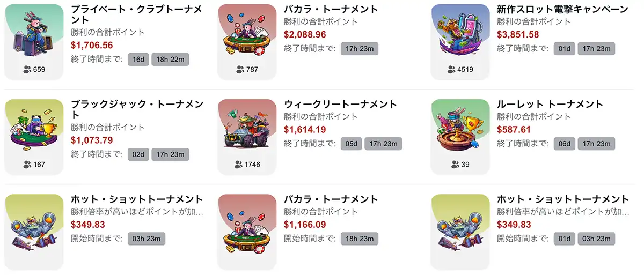
Task: Open the プライベート・クラブトーナメント thumbnail image
Action: tap(34, 34)
